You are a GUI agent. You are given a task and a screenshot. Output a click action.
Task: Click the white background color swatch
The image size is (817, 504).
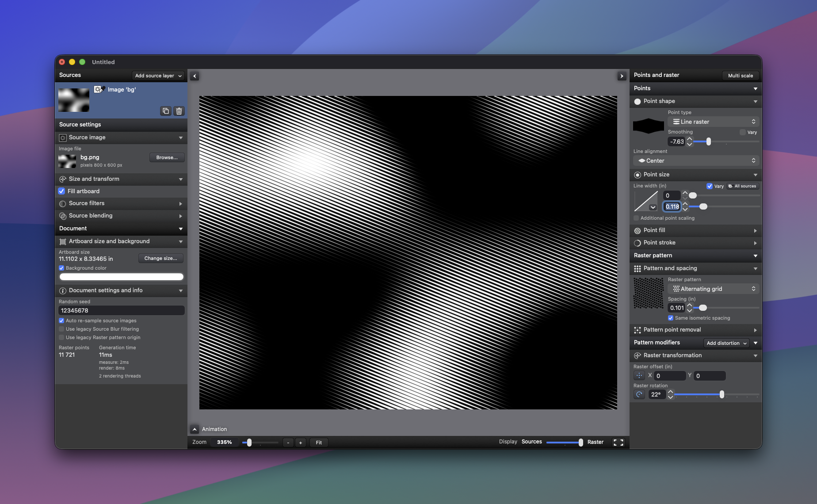pos(121,277)
